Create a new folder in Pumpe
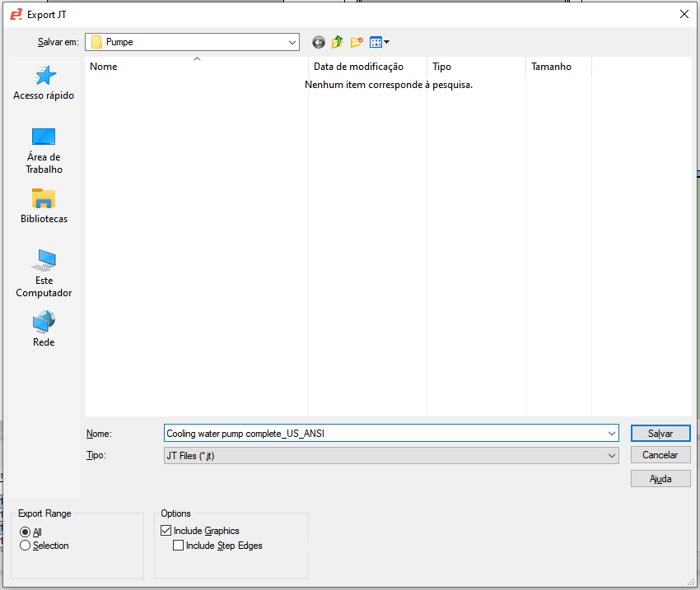 click(x=356, y=42)
